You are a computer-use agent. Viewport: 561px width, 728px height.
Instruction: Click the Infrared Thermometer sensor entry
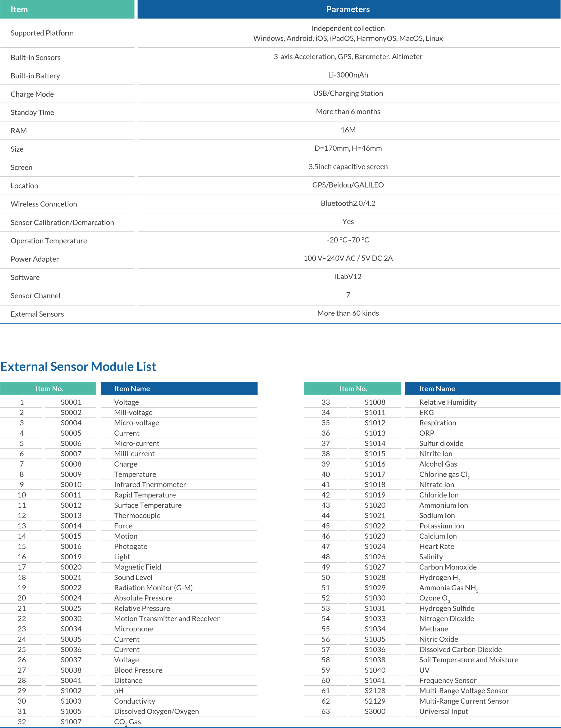click(x=150, y=484)
